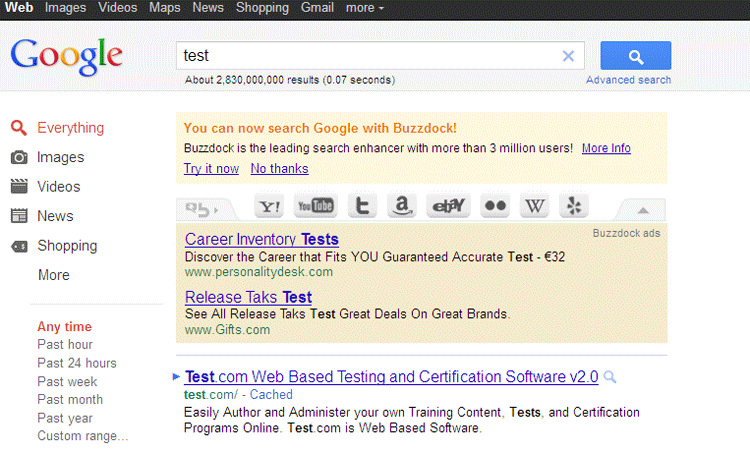The height and width of the screenshot is (452, 750).
Task: Select the Yelp icon in Buzzdock bar
Action: pos(574,207)
